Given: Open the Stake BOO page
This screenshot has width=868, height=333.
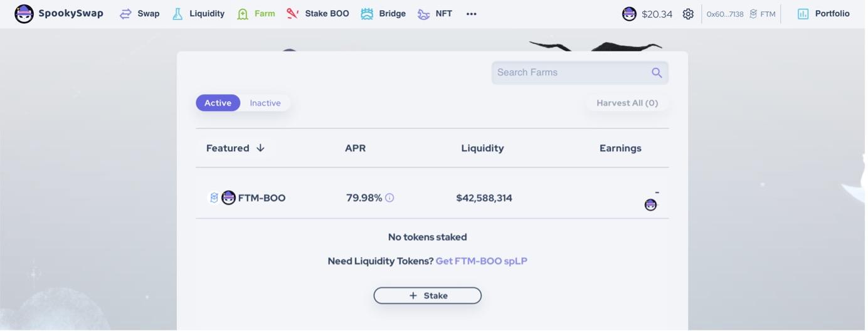Looking at the screenshot, I should point(317,14).
